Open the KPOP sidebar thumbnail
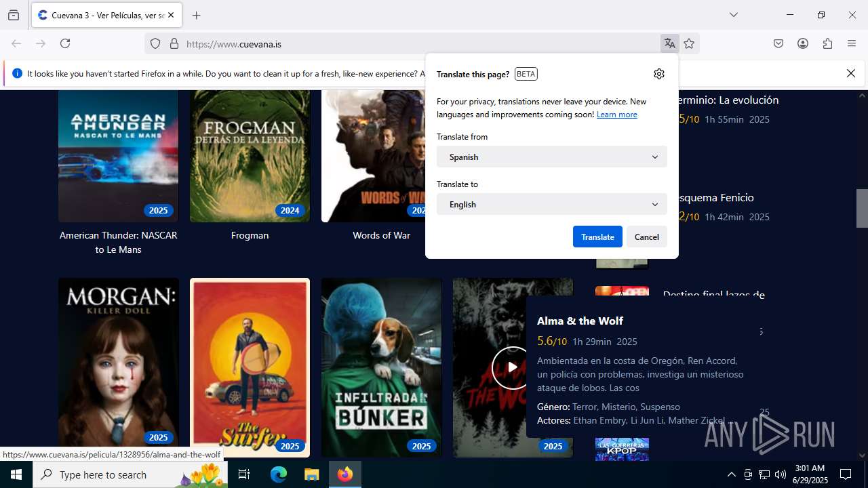This screenshot has height=488, width=868. (622, 449)
